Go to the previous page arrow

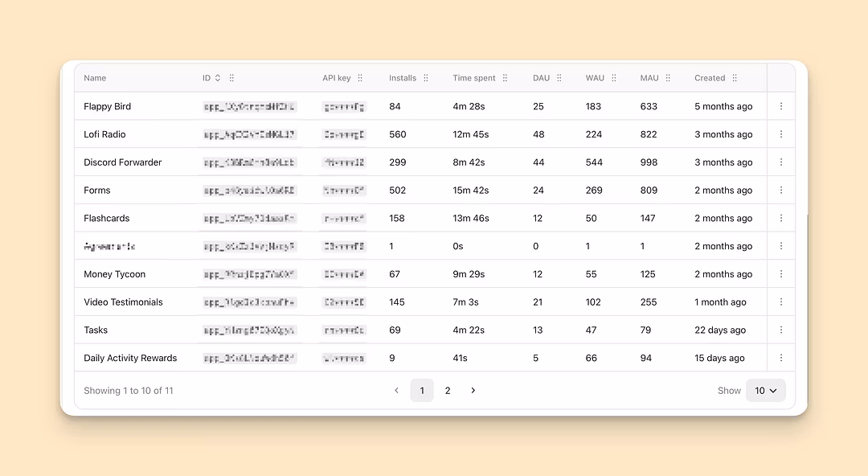(396, 391)
